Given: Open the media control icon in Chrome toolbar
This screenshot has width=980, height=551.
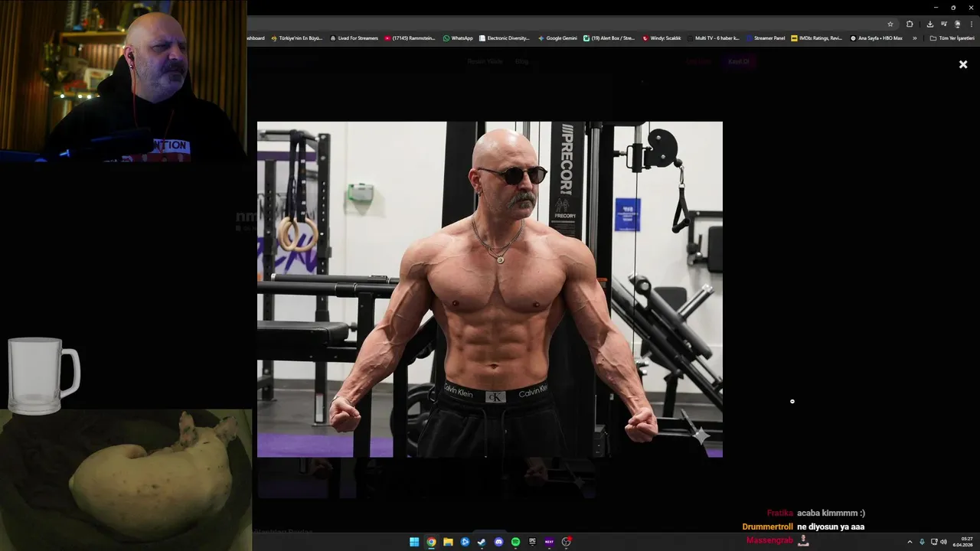Looking at the screenshot, I should [943, 24].
